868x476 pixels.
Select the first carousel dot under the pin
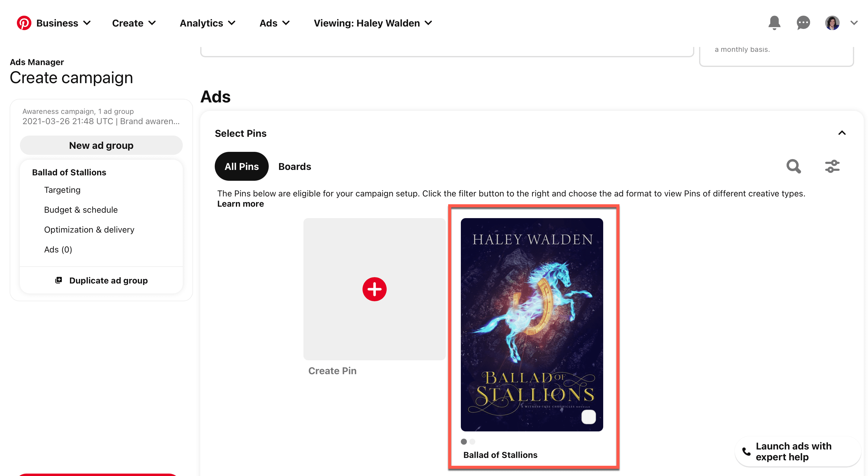click(x=464, y=441)
